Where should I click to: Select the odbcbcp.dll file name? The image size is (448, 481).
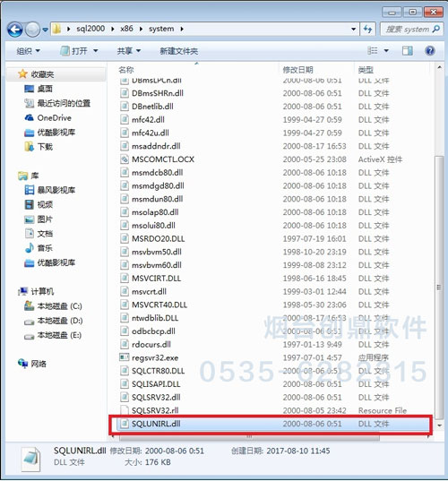[153, 331]
